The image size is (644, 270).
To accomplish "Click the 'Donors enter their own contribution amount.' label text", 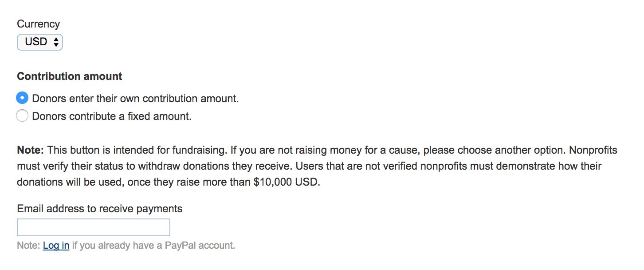I will [135, 99].
